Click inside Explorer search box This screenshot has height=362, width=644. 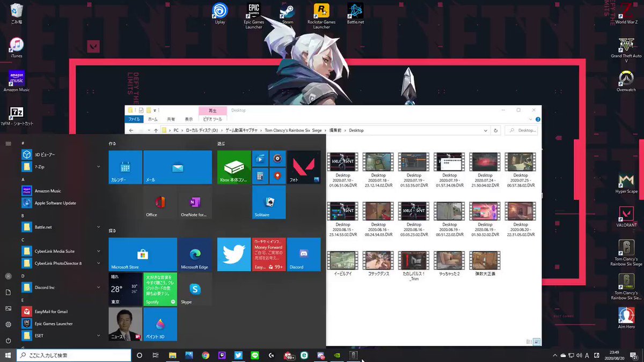click(522, 130)
